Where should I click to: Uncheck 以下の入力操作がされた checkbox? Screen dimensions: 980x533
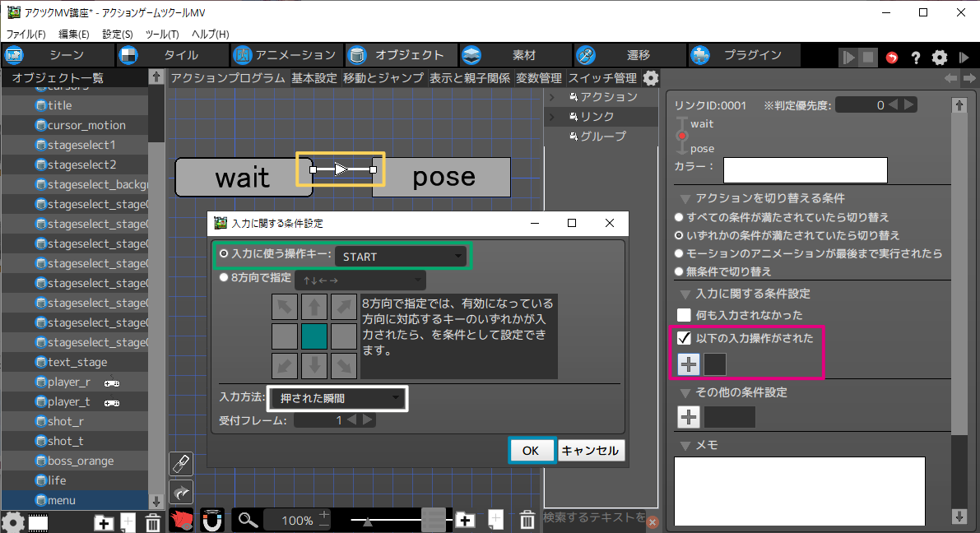coord(684,338)
